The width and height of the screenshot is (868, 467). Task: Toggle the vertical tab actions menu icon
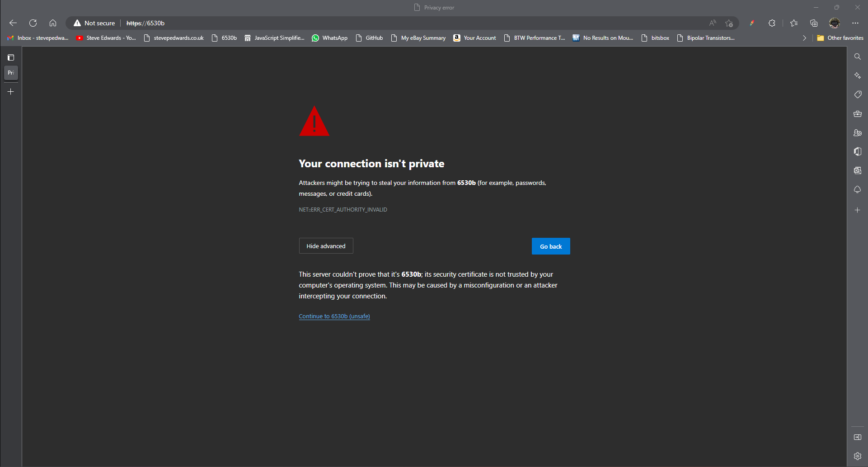pos(11,57)
